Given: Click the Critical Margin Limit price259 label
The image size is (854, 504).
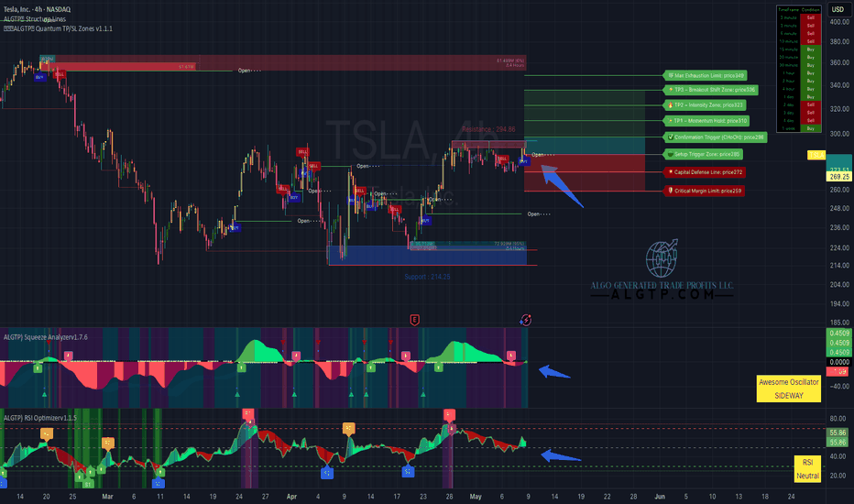Looking at the screenshot, I should [705, 191].
